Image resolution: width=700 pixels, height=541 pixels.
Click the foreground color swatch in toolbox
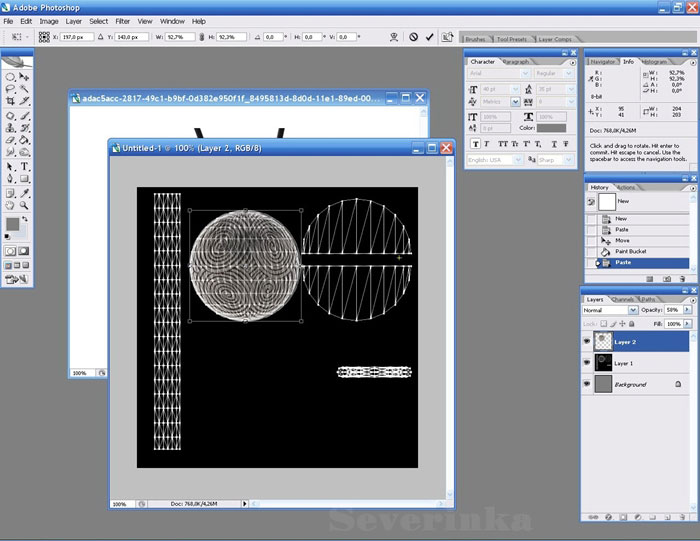coord(12,223)
